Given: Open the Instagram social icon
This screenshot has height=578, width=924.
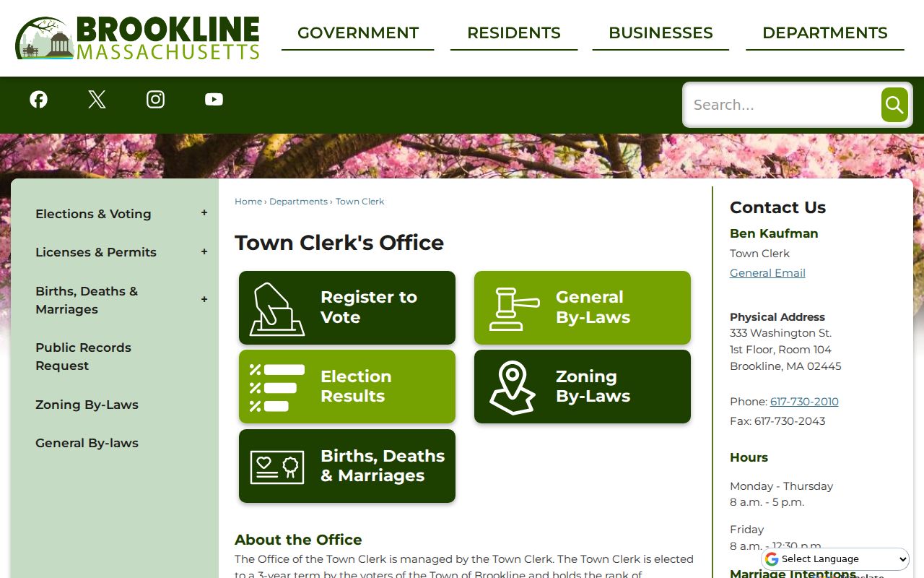Looking at the screenshot, I should [155, 99].
